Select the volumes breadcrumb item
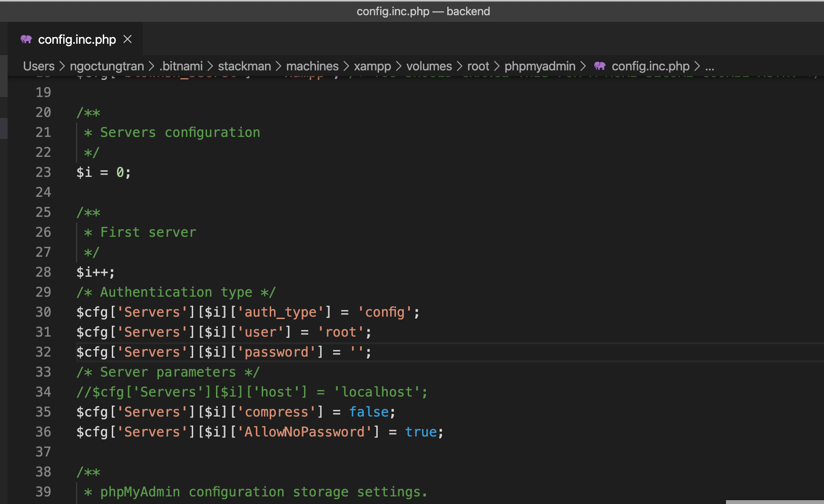 click(x=429, y=66)
